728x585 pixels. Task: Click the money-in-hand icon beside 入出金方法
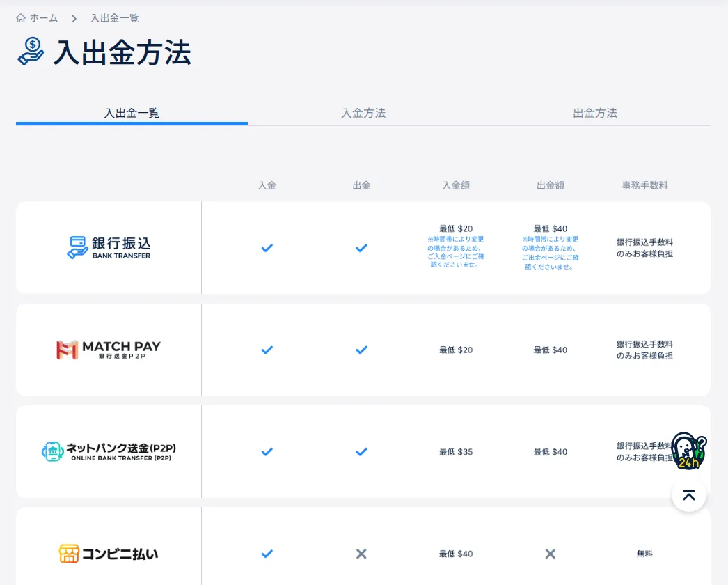[31, 52]
